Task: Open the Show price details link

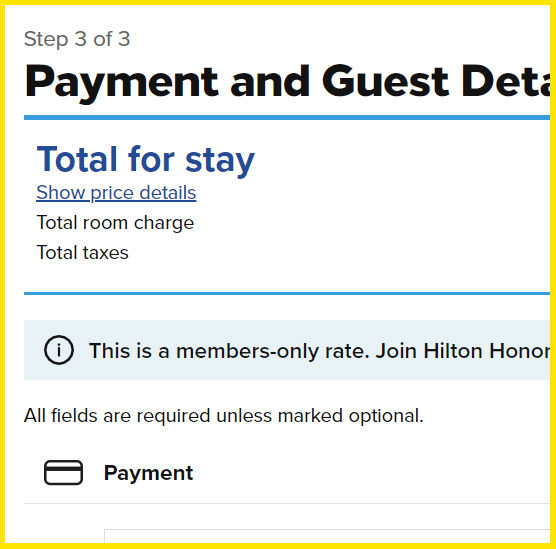Action: coord(116,193)
